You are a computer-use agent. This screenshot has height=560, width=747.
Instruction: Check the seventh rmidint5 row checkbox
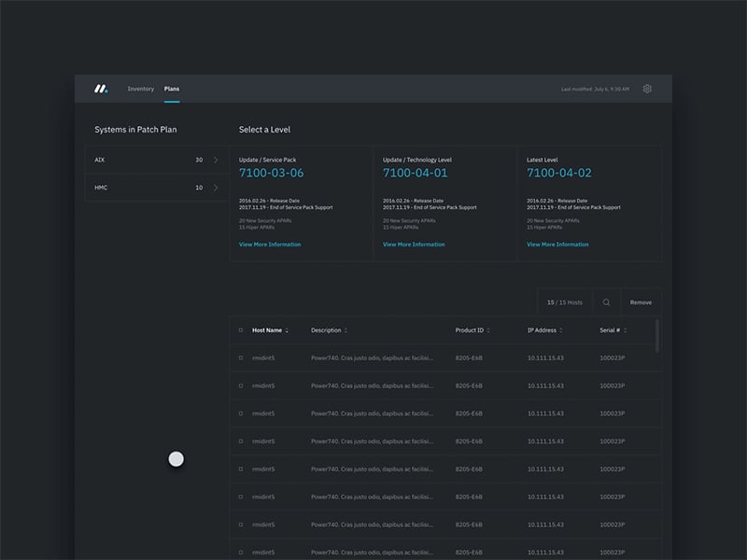point(241,525)
